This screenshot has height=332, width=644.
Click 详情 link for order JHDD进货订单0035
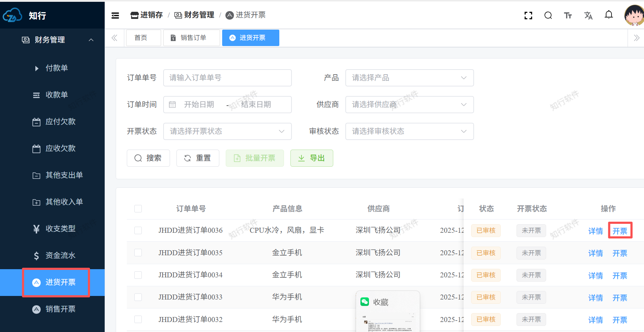[595, 253]
